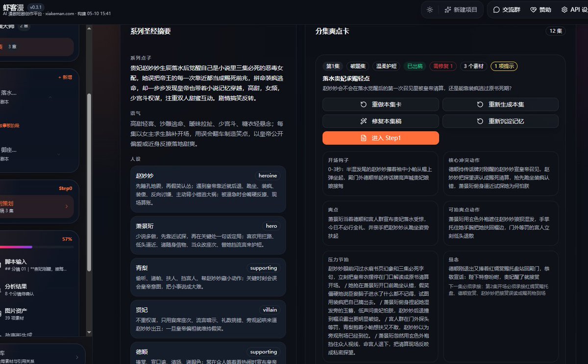Screen dimensions: 588x364
Task: Click the refresh icon in 重新生成本集
Action: coord(480,104)
